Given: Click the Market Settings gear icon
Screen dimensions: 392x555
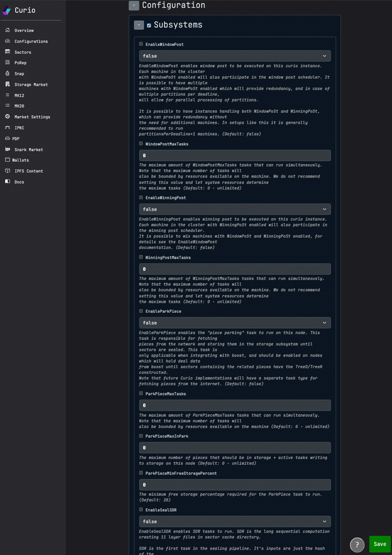Looking at the screenshot, I should coord(7,117).
